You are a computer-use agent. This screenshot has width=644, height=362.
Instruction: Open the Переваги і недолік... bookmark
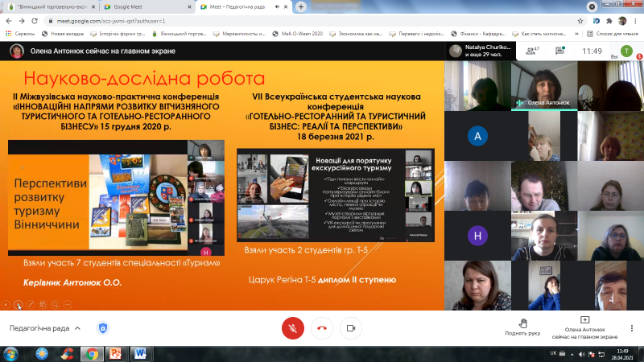click(x=417, y=34)
